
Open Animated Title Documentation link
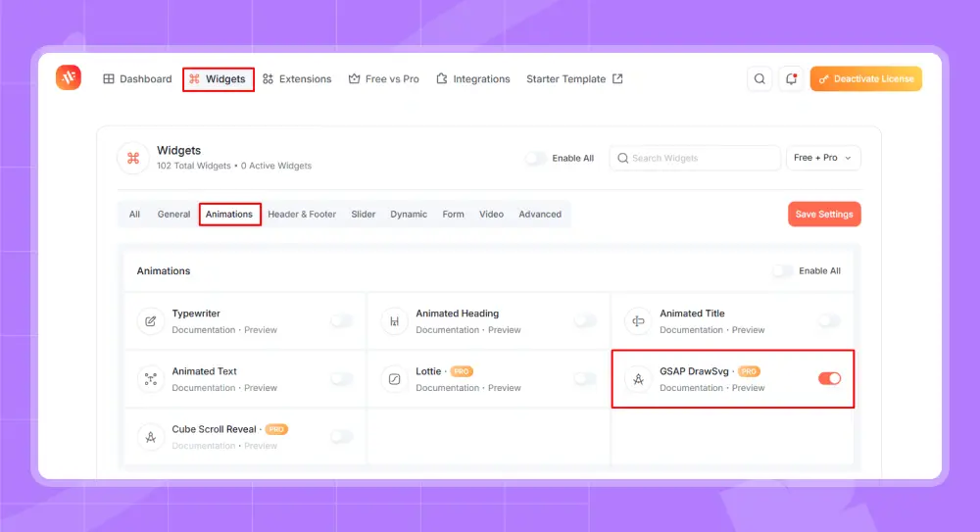click(691, 330)
